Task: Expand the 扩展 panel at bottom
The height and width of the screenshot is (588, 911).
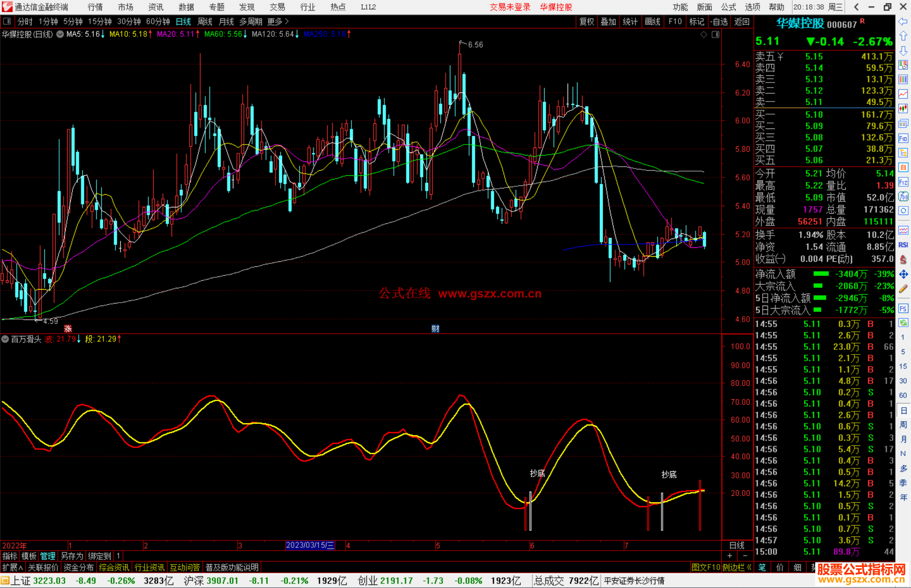Action: pos(13,567)
